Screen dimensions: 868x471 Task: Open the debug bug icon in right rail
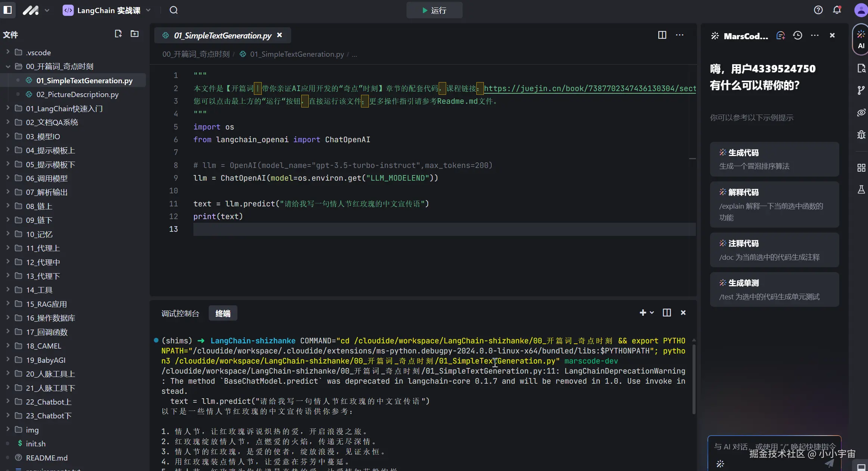[861, 135]
